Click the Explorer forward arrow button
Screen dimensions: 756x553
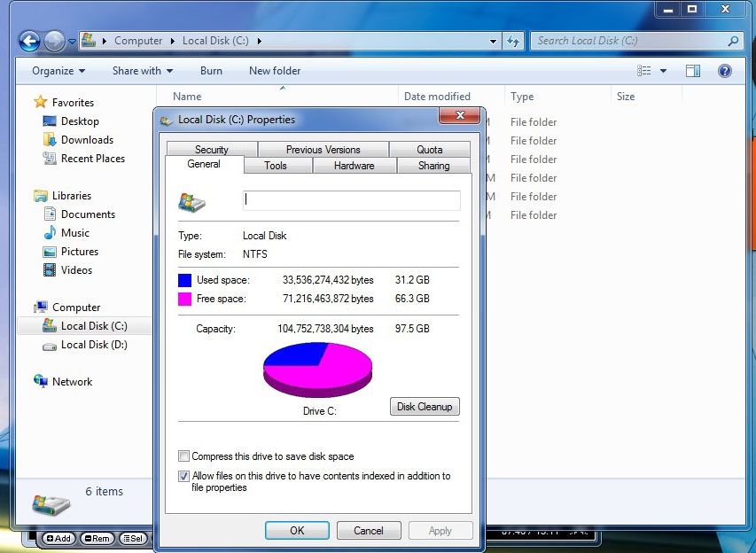click(x=54, y=41)
